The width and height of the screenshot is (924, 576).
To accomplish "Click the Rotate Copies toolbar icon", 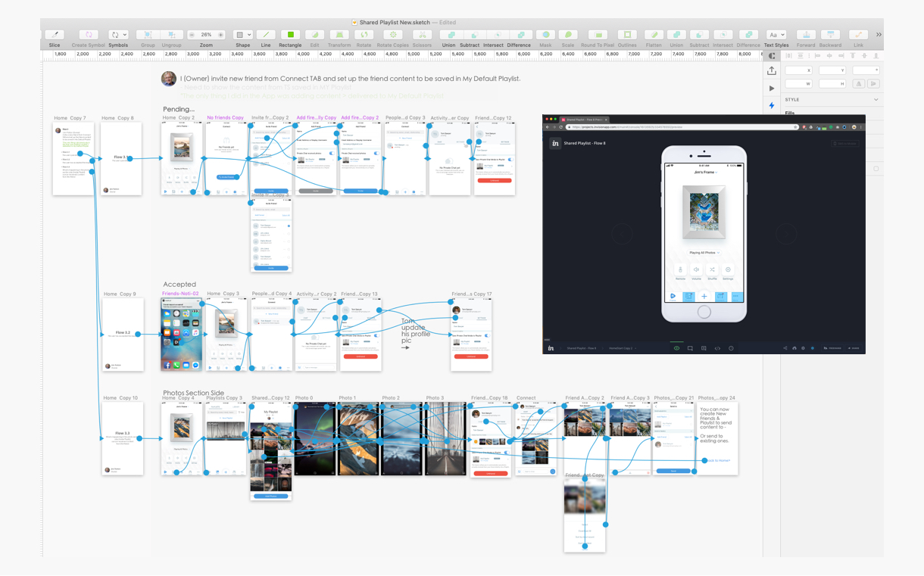I will pyautogui.click(x=392, y=35).
